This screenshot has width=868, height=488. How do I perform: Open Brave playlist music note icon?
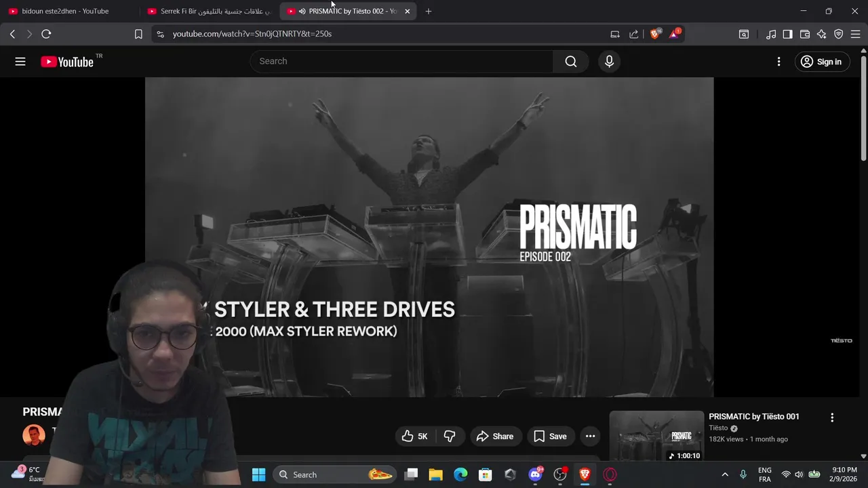pos(771,34)
